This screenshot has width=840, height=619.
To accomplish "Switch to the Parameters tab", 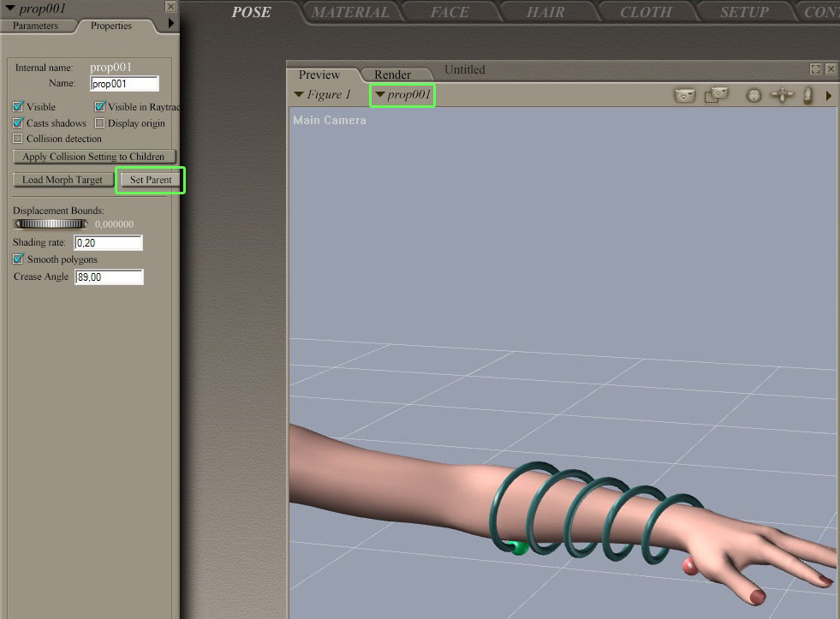I will coord(35,26).
